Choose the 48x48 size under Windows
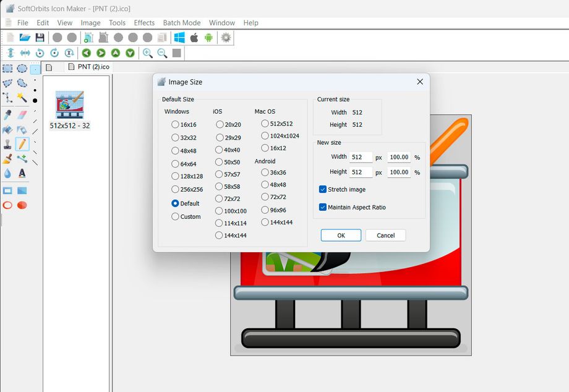Image resolution: width=569 pixels, height=392 pixels. pos(175,151)
